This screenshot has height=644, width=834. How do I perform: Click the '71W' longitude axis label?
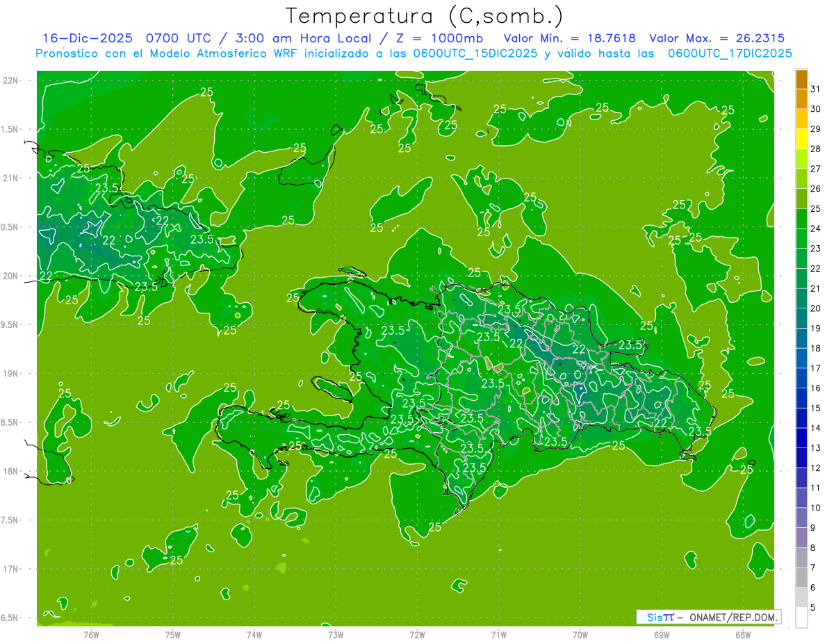[498, 634]
